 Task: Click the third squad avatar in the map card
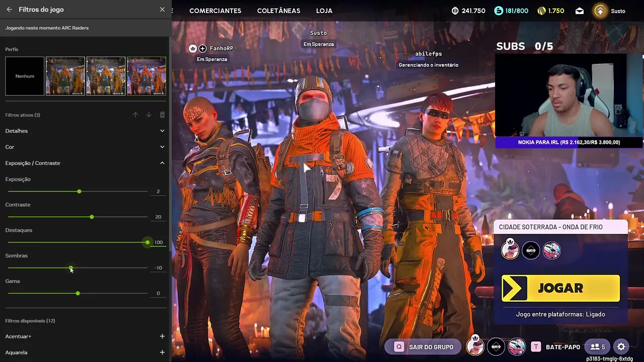[x=551, y=250]
